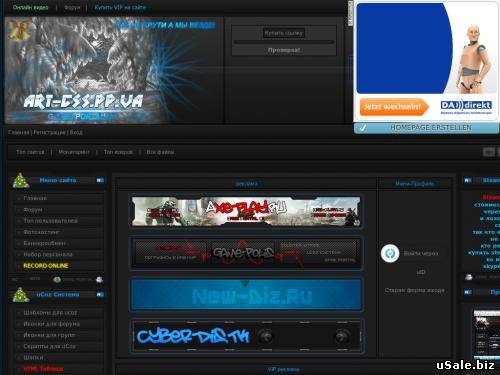Click the DA direkt logo in ad

click(x=466, y=106)
